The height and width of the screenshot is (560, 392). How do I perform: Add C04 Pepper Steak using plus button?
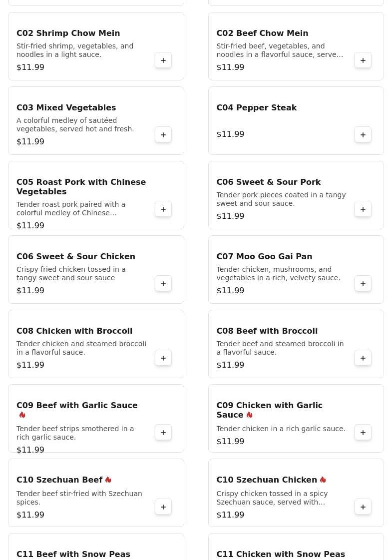point(363,135)
